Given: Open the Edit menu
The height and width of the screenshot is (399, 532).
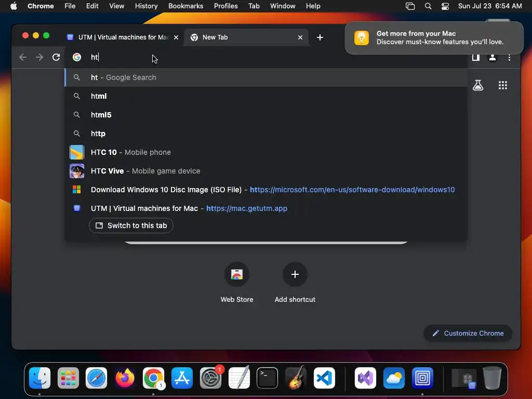Looking at the screenshot, I should [92, 6].
